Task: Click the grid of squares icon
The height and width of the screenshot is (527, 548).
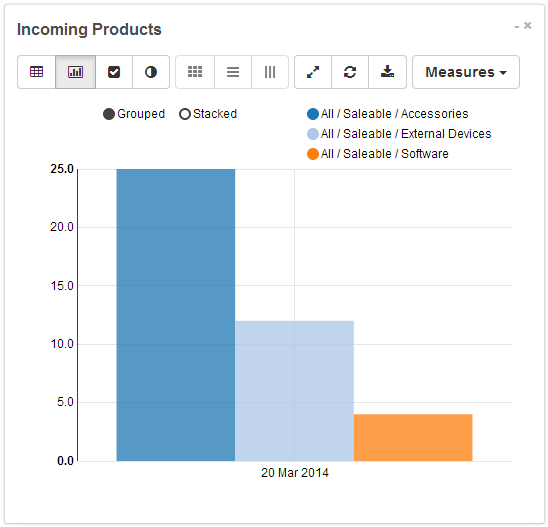Action: (195, 72)
